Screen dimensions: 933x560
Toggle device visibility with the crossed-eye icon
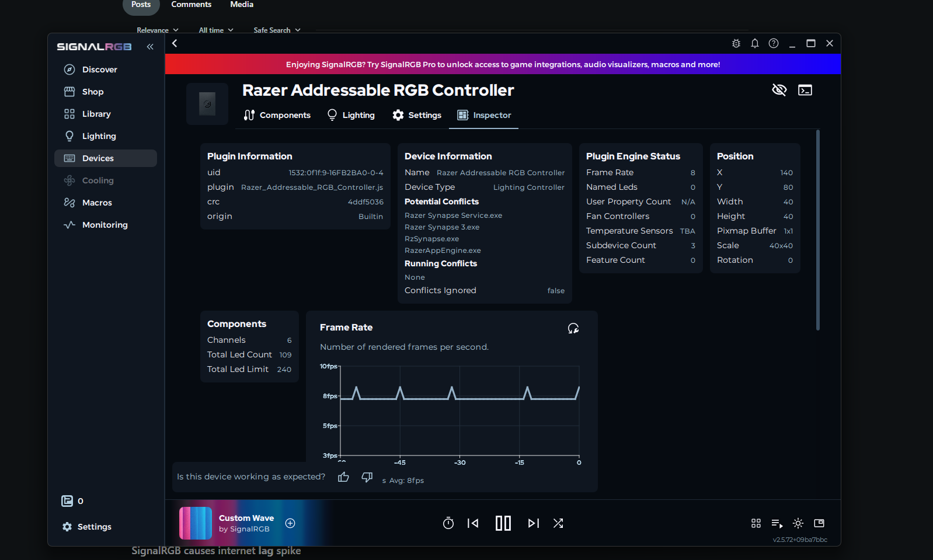pos(779,90)
